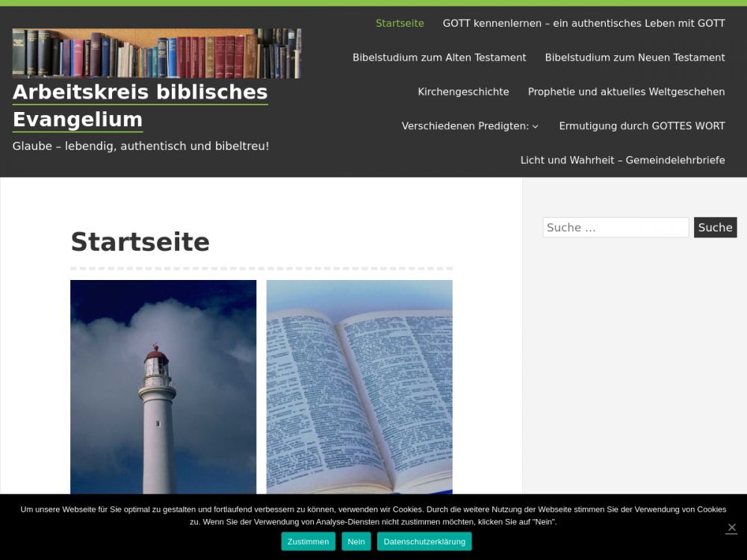Open Prophetie und aktuelles Weltgeschehen
747x560 pixels.
[x=626, y=92]
